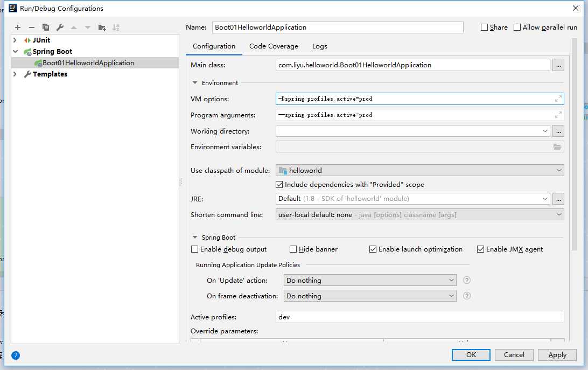The height and width of the screenshot is (370, 588).
Task: Toggle the Share checkbox
Action: tap(485, 27)
